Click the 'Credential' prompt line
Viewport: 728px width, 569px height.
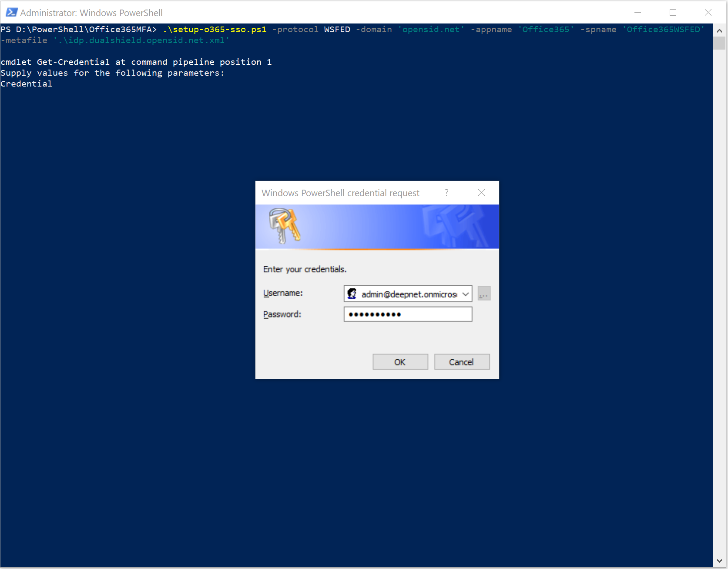[x=27, y=84]
